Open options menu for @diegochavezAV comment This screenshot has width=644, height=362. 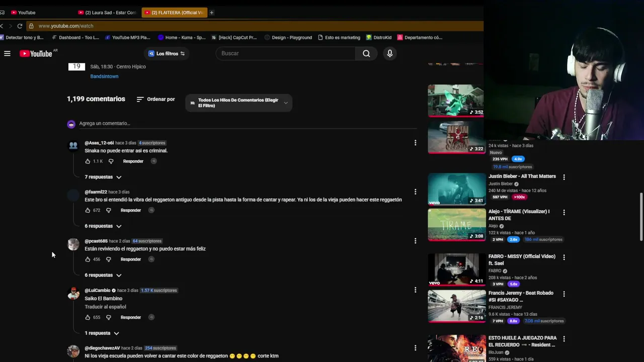415,348
